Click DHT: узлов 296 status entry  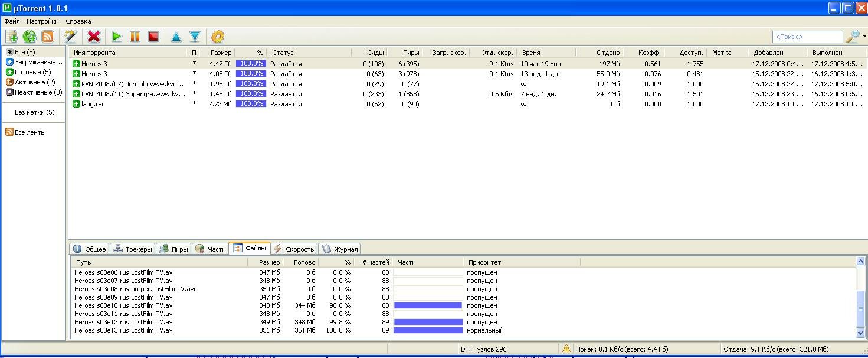coord(484,349)
